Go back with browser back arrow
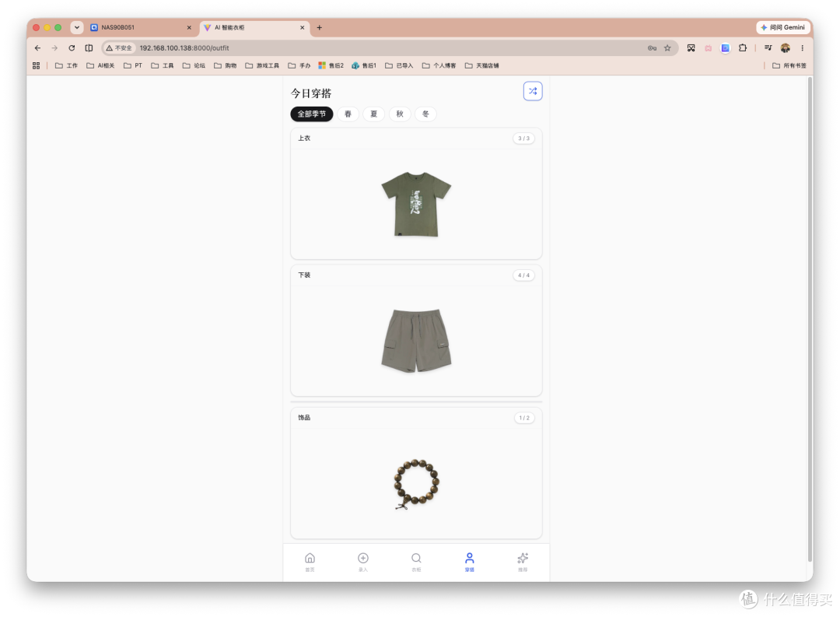 coord(37,47)
